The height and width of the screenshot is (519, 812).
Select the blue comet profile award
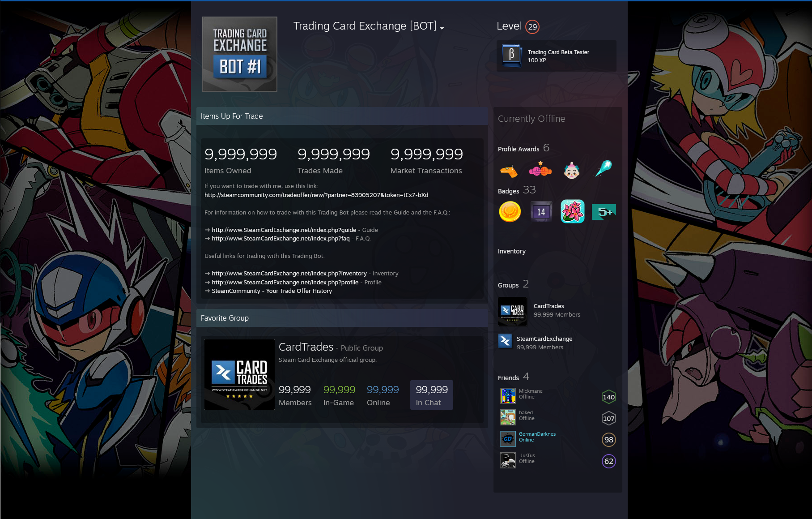(x=603, y=169)
